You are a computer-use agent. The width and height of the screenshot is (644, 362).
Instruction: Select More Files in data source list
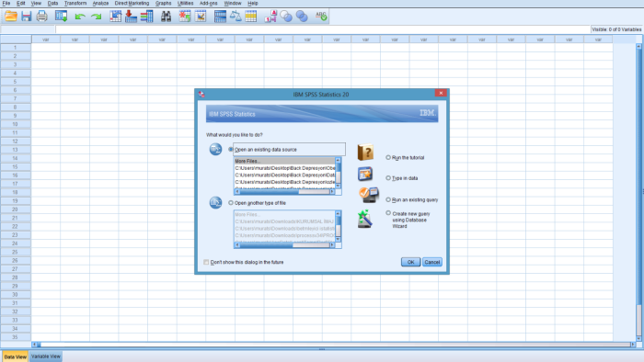pyautogui.click(x=284, y=161)
